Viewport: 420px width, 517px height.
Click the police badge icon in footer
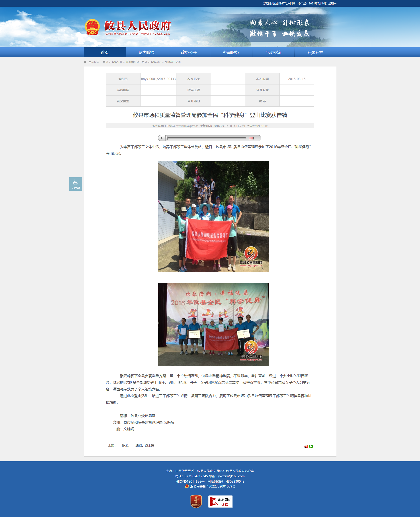tap(187, 486)
